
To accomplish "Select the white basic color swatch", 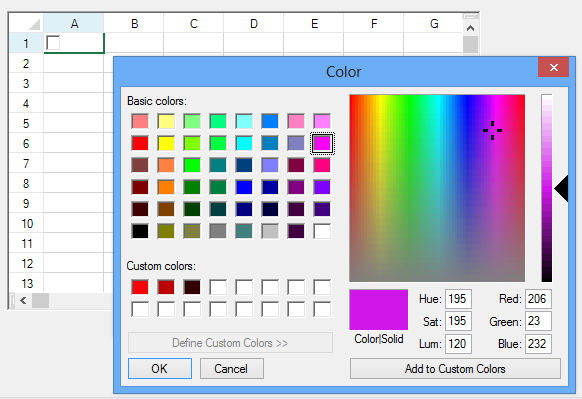I will click(x=322, y=231).
